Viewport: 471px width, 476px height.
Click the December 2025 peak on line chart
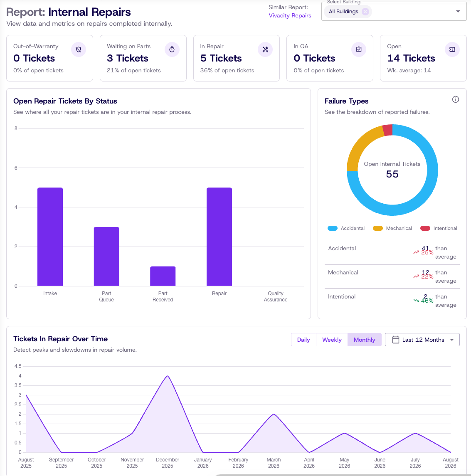click(x=168, y=376)
